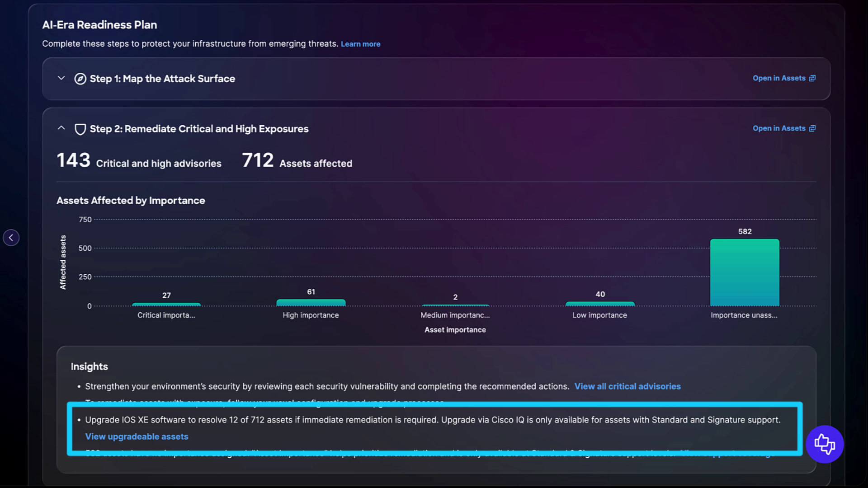Click the AI-Era Readiness Plan title

coord(99,25)
